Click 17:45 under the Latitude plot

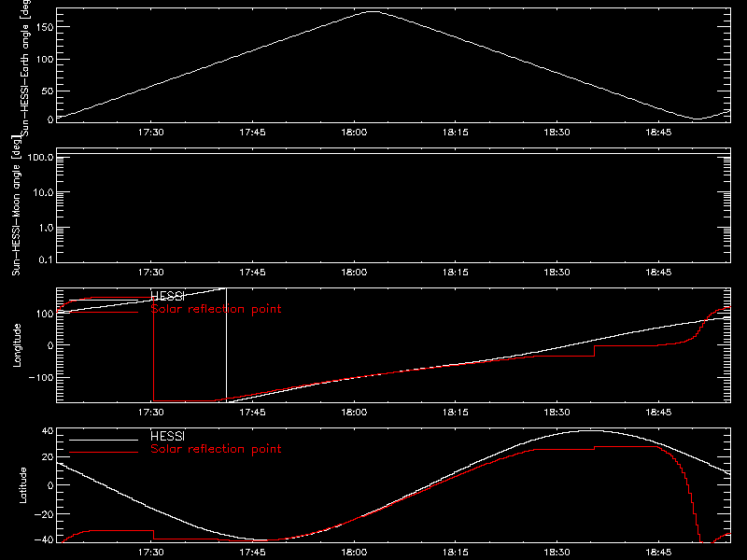252,553
